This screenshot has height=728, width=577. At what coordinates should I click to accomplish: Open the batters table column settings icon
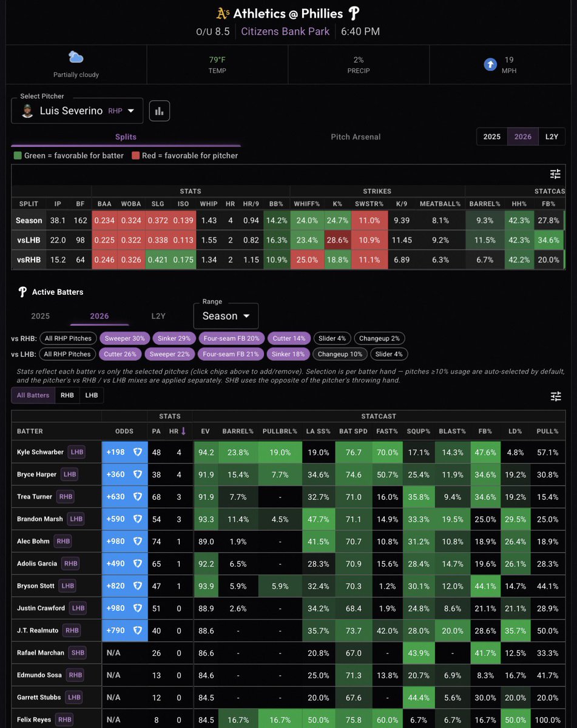click(x=555, y=396)
